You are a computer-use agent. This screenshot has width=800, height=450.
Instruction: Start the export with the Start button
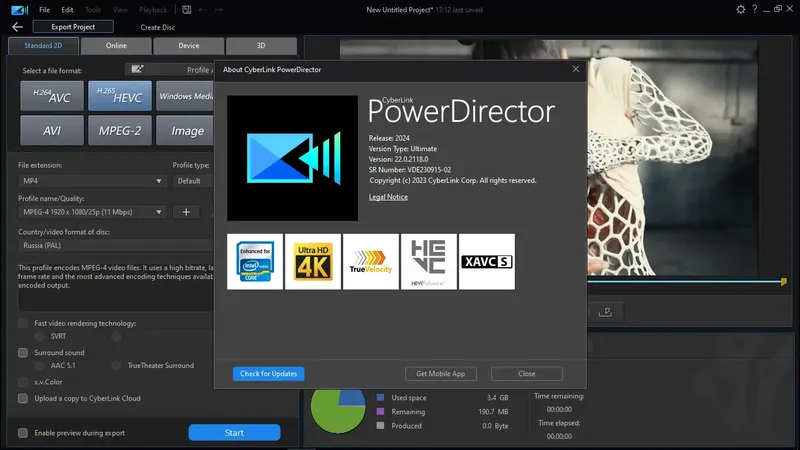click(x=234, y=433)
